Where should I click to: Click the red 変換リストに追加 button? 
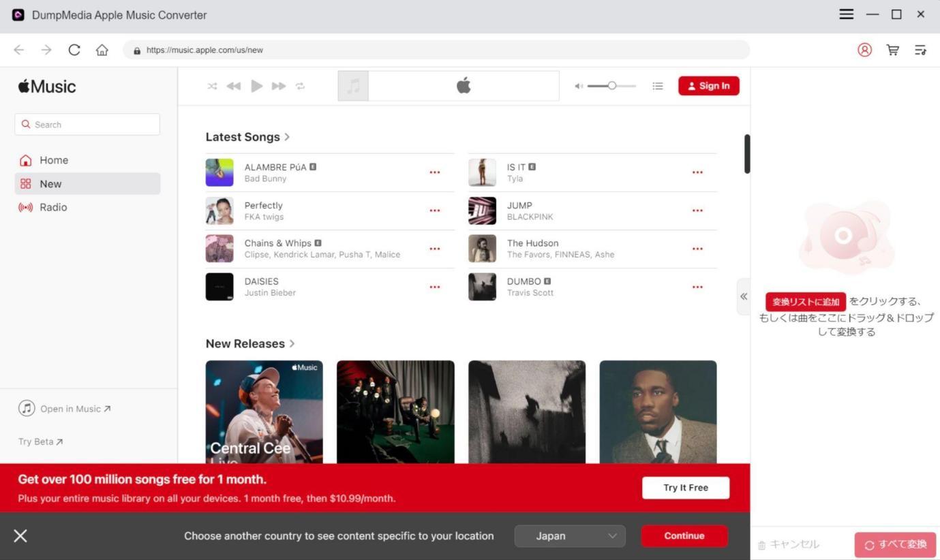[806, 302]
